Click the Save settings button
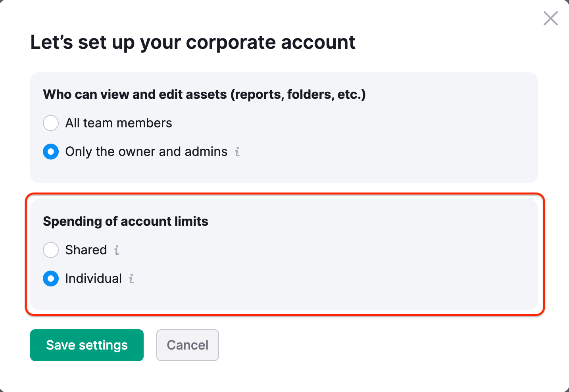This screenshot has height=392, width=569. coord(87,345)
